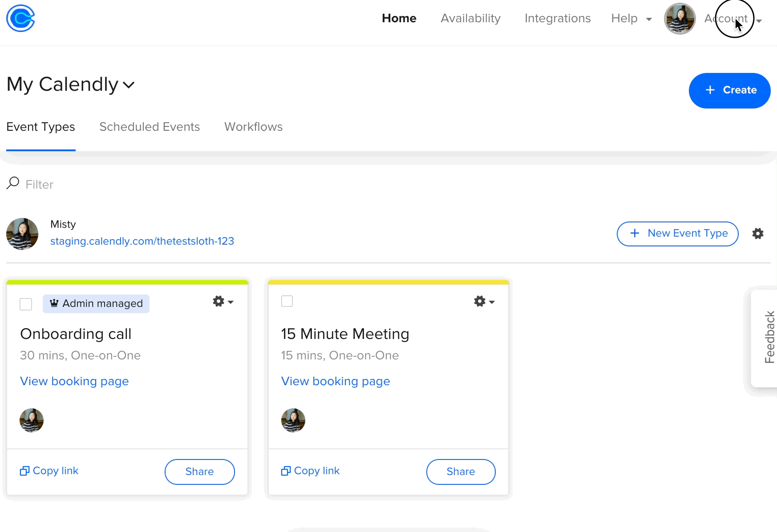This screenshot has width=777, height=532.
Task: Share the 15 Minute Meeting event
Action: 461,472
